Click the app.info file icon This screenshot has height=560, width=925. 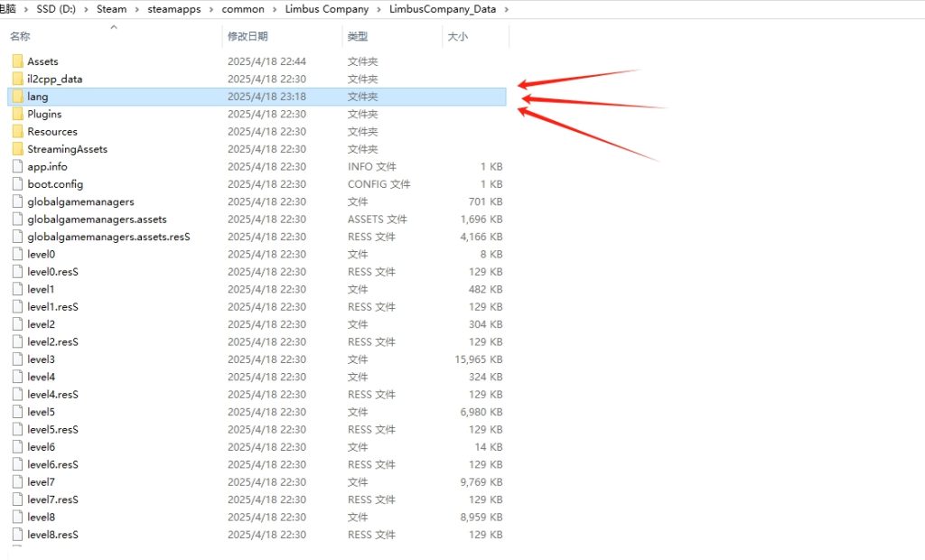pos(18,166)
